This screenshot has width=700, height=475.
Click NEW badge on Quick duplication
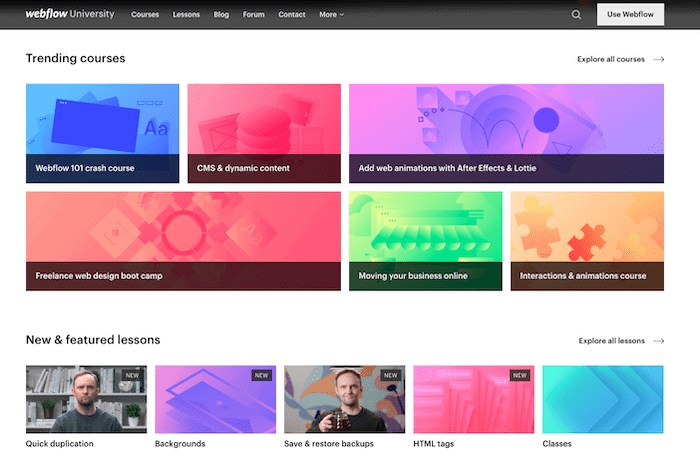click(132, 375)
